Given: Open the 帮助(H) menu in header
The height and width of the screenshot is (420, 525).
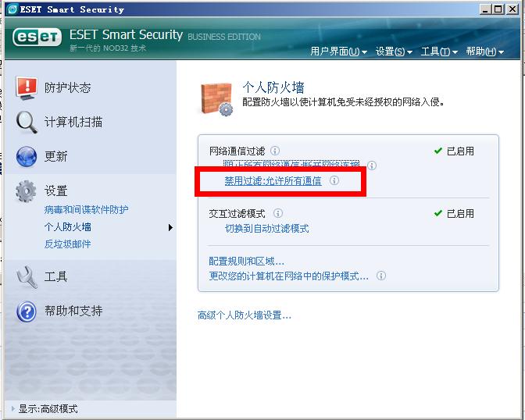Looking at the screenshot, I should [485, 52].
